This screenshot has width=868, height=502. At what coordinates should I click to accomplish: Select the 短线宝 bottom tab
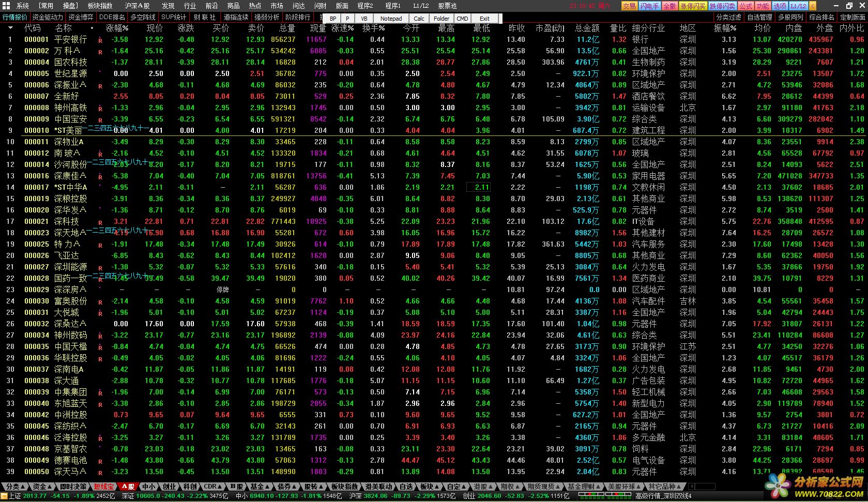point(103,486)
